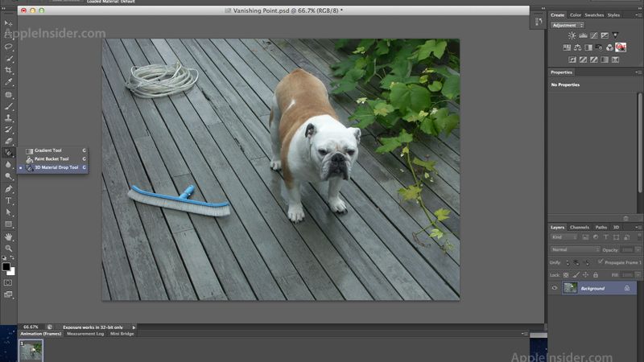Add a Channel Mixer adjustment
The width and height of the screenshot is (644, 362).
609,47
